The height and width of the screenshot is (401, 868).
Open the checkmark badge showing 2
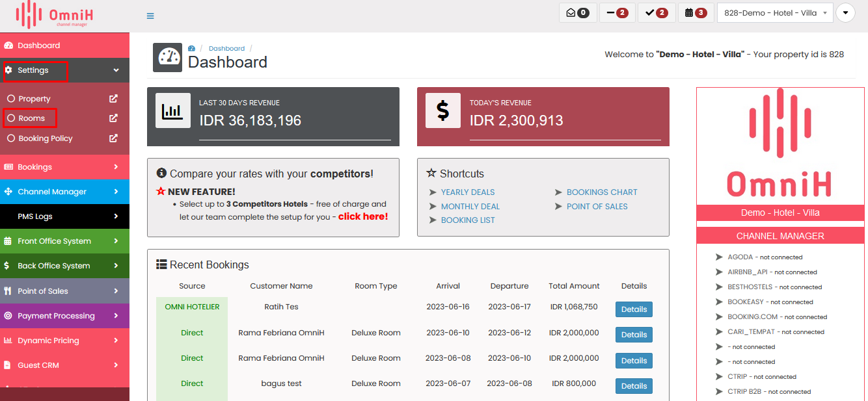pyautogui.click(x=657, y=12)
